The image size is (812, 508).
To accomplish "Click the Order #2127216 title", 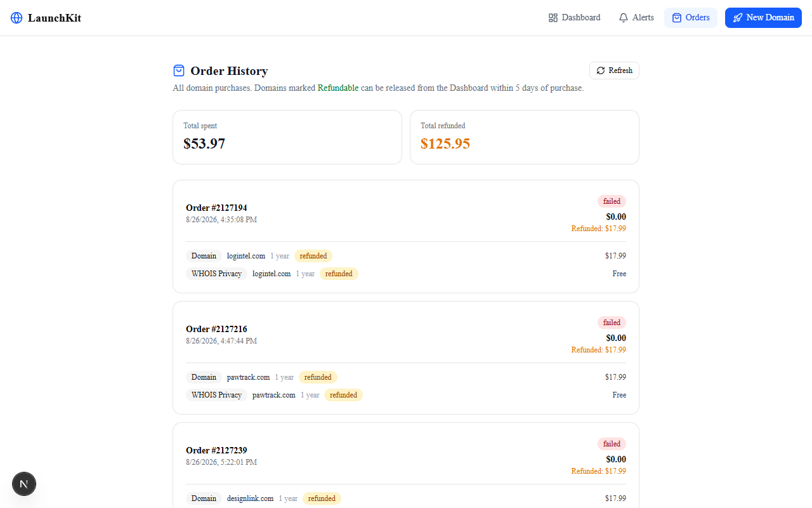I will pyautogui.click(x=216, y=329).
